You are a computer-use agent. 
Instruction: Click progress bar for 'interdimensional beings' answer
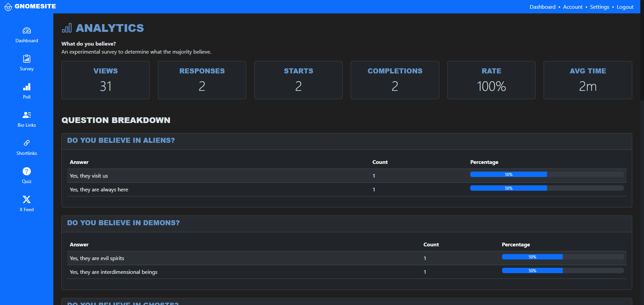(x=562, y=270)
